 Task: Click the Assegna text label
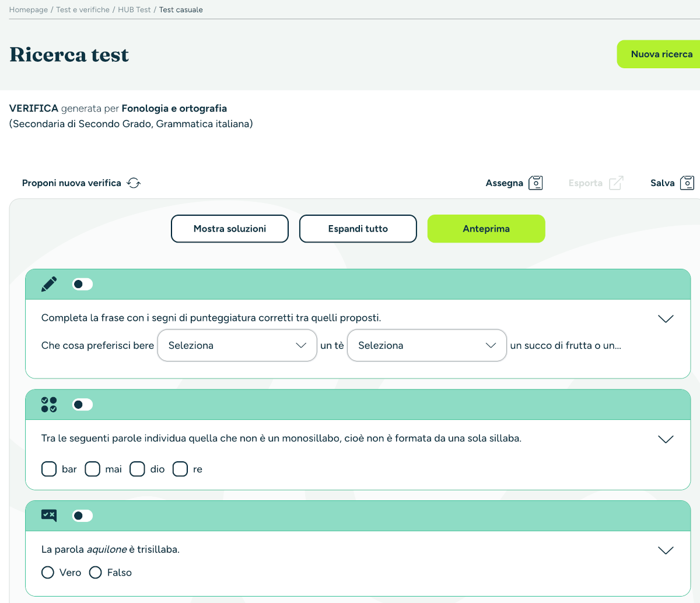(x=505, y=183)
